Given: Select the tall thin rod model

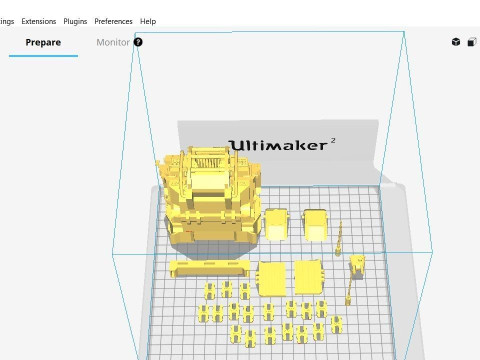Looking at the screenshot, I should tap(339, 238).
